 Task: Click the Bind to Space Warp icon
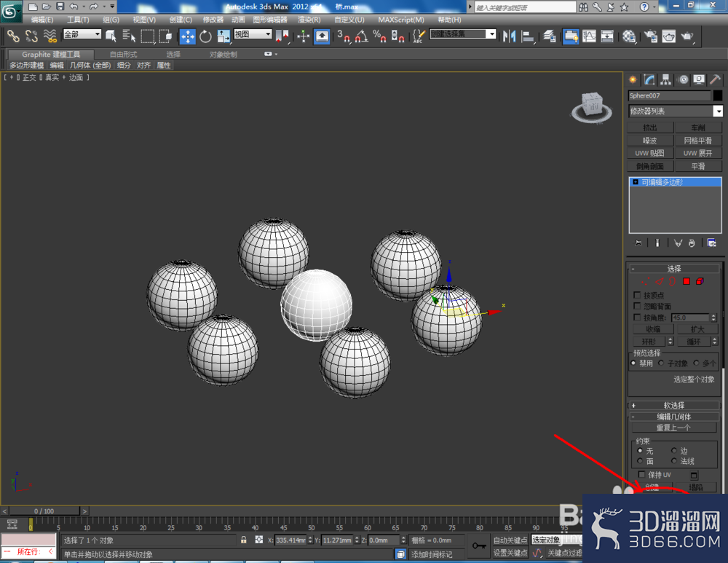click(50, 36)
